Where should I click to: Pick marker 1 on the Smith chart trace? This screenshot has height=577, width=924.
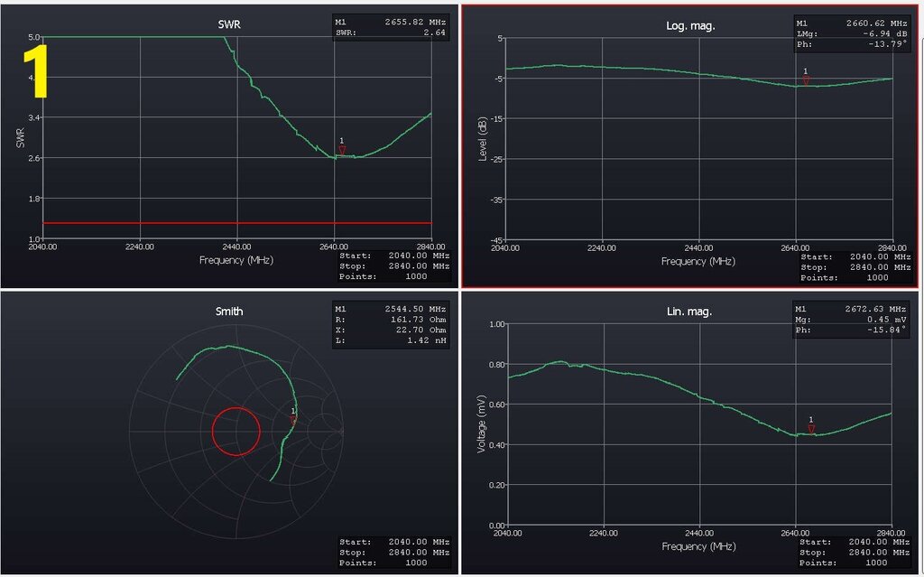click(x=293, y=420)
